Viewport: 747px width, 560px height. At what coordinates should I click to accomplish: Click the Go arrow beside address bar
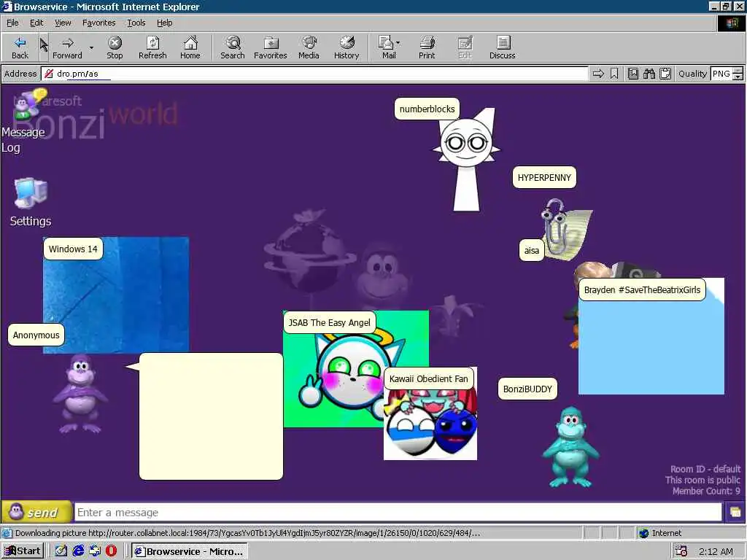pos(598,74)
